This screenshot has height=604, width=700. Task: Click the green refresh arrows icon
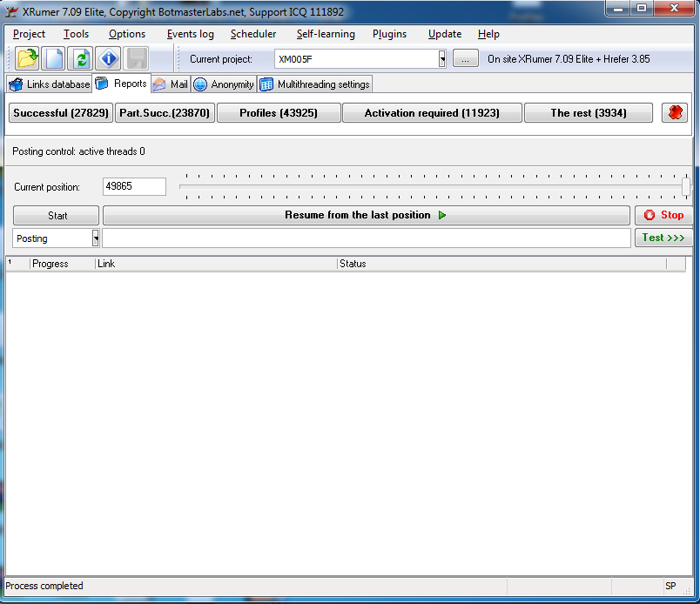point(80,58)
